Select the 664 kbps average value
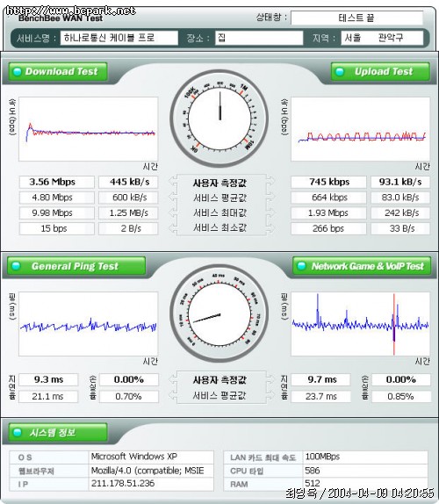The width and height of the screenshot is (439, 504). (x=328, y=198)
